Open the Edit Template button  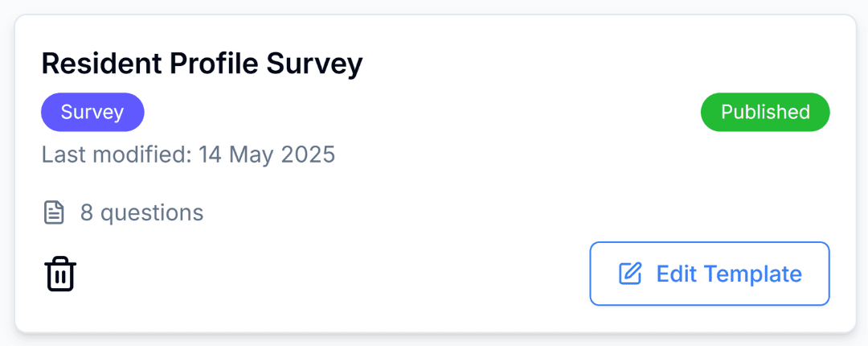tap(709, 274)
